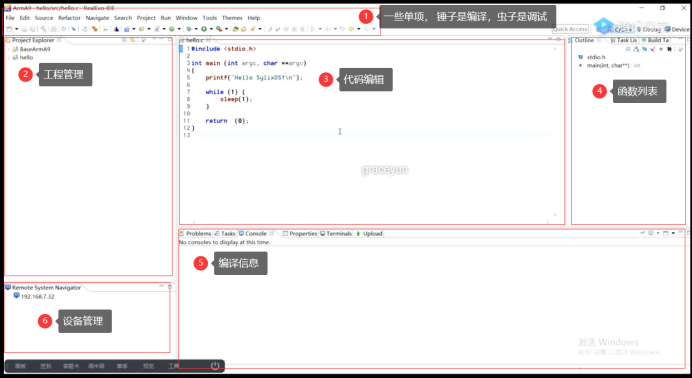
Task: Click the New file toolbar icon
Action: (9, 29)
